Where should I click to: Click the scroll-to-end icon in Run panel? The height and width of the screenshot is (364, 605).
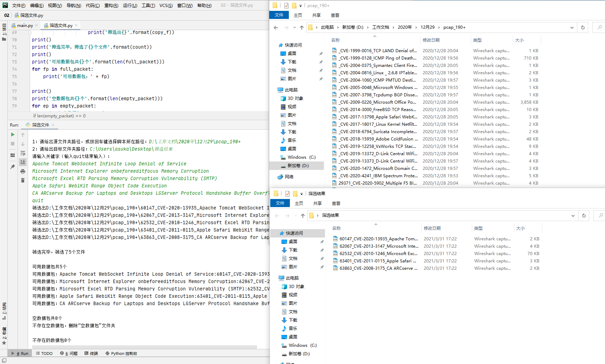(23, 162)
